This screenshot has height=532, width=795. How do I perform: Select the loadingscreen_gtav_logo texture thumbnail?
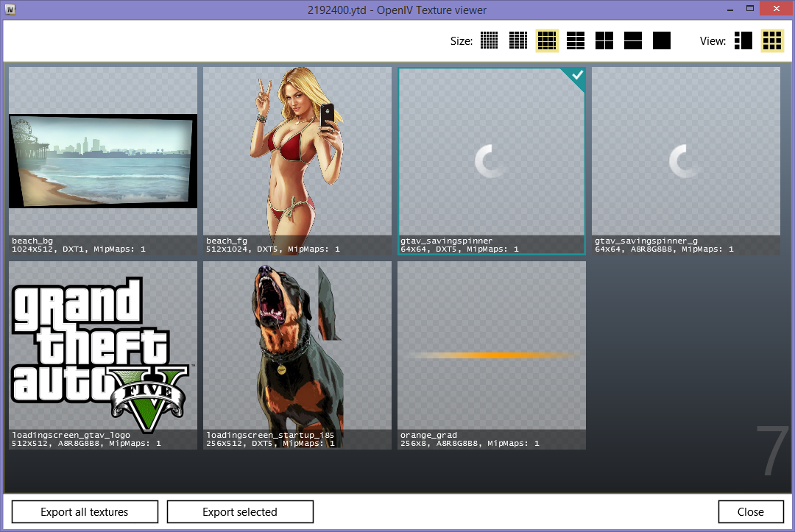pos(103,355)
